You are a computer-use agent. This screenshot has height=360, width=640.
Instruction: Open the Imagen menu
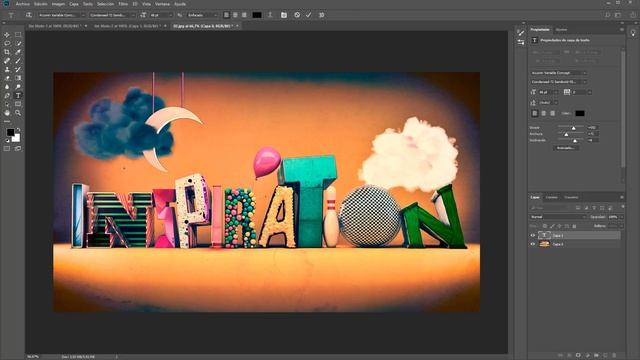[x=58, y=4]
